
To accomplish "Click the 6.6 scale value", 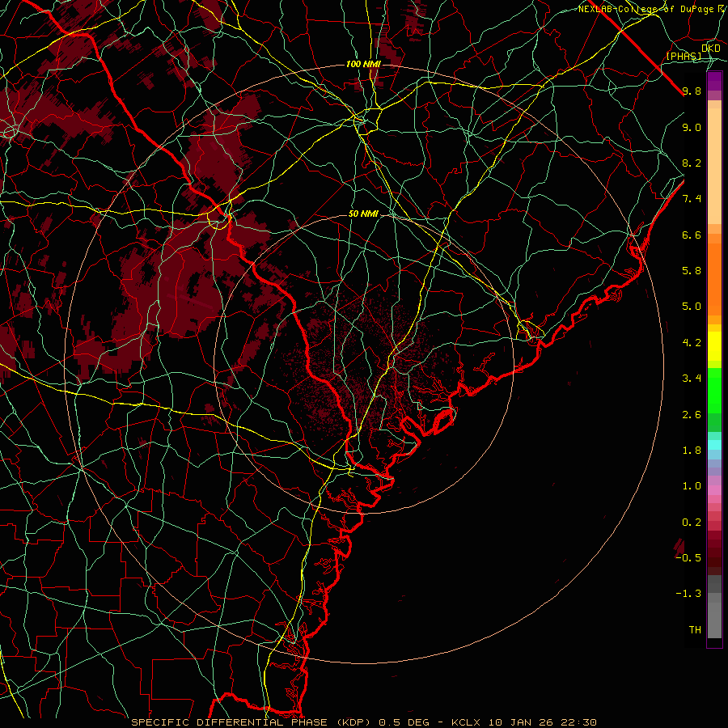I will point(692,235).
